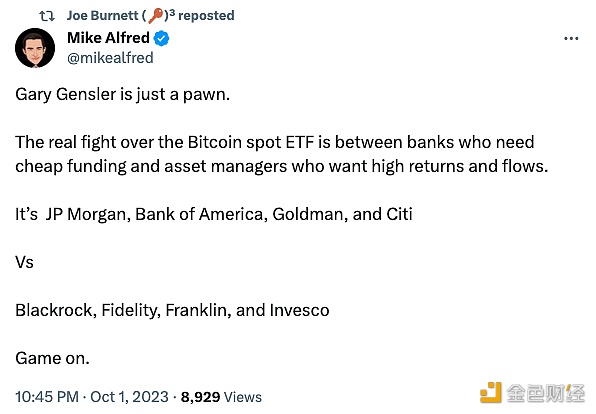596x414 pixels.
Task: Click the 'Vs' text line
Action: point(24,262)
